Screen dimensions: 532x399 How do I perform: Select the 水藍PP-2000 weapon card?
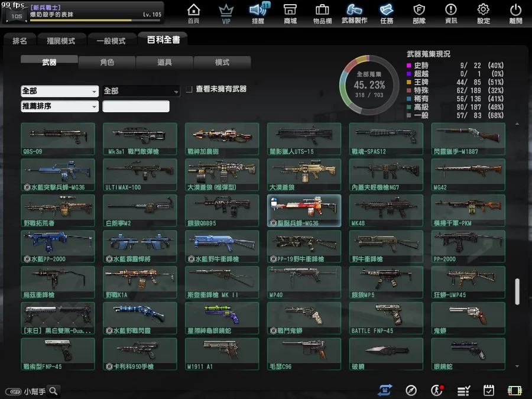pyautogui.click(x=58, y=246)
